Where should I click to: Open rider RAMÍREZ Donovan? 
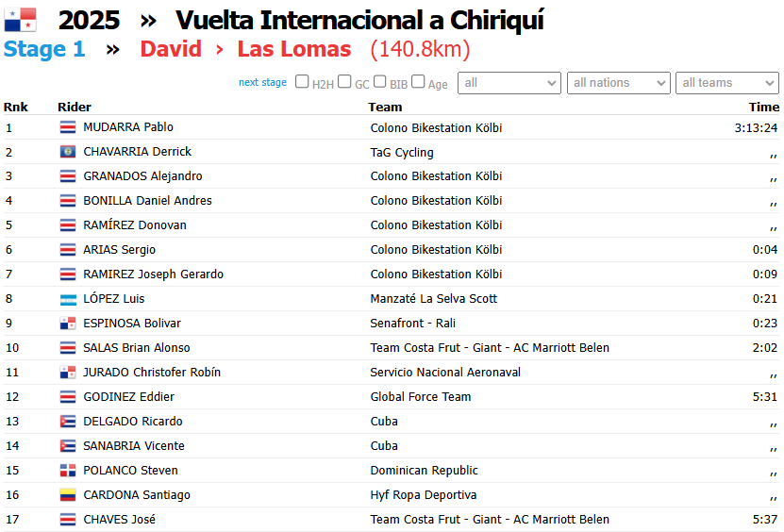(x=135, y=225)
